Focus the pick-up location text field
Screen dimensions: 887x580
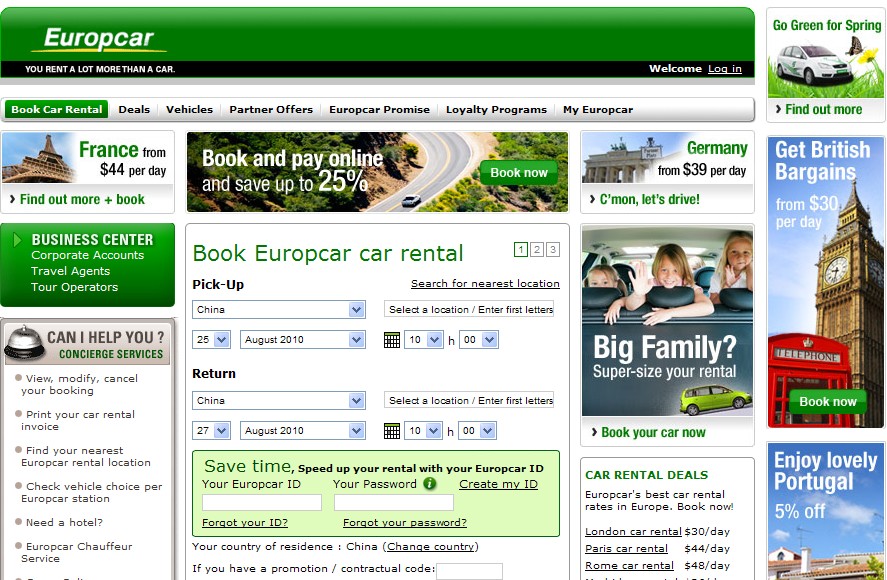click(x=469, y=310)
